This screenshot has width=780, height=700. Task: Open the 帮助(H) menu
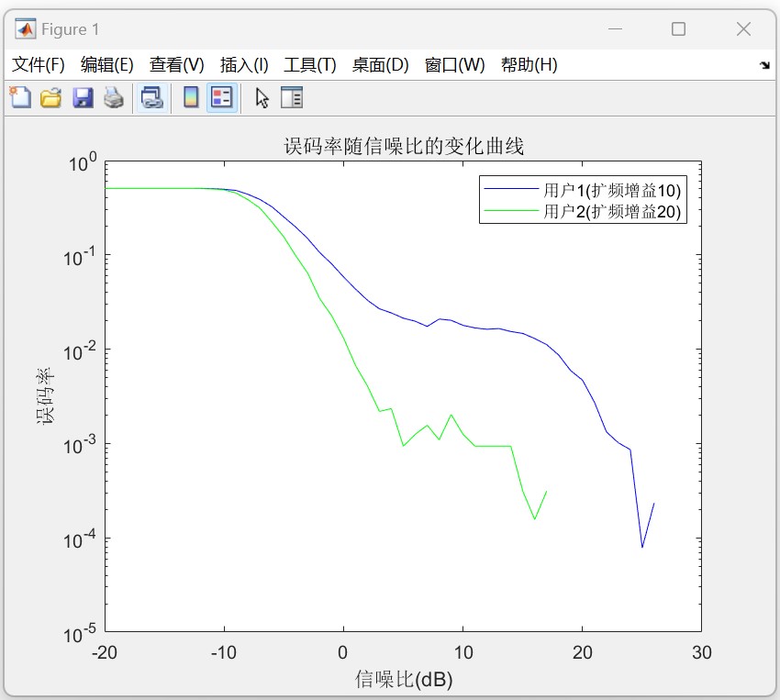(529, 64)
